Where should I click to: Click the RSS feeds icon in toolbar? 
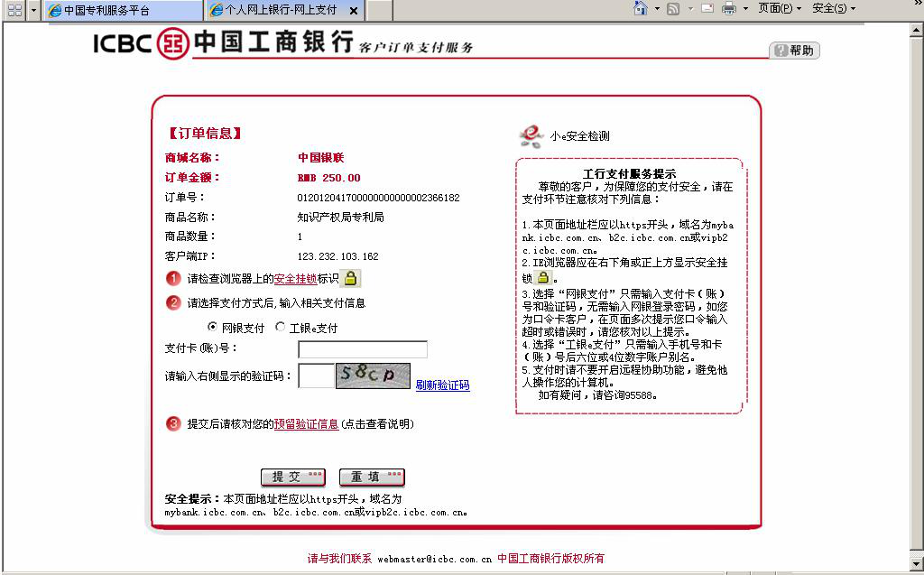pos(671,9)
